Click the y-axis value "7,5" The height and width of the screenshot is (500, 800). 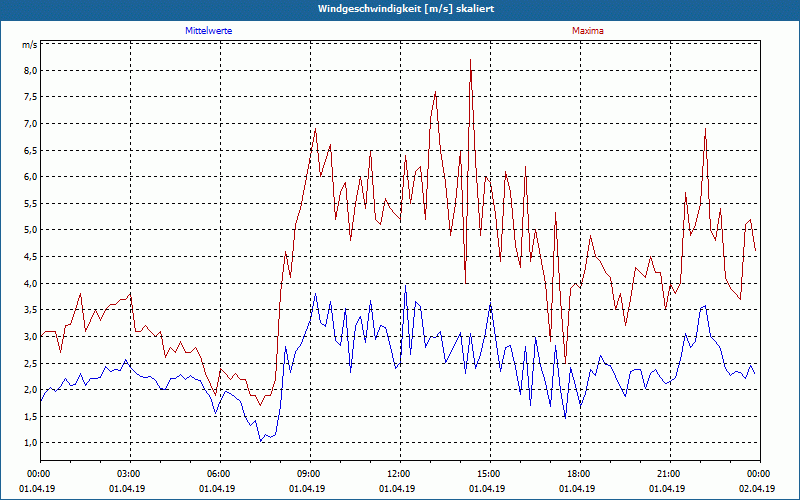pos(32,97)
